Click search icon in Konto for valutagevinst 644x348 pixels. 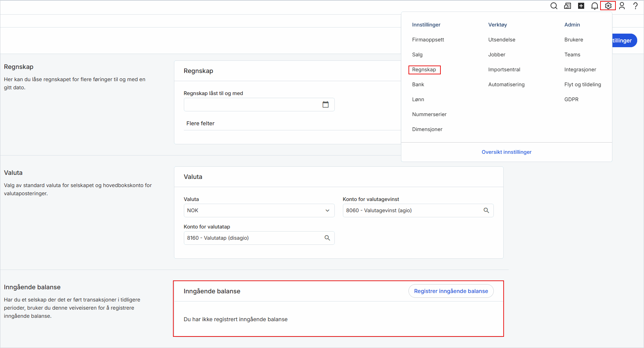(x=486, y=210)
